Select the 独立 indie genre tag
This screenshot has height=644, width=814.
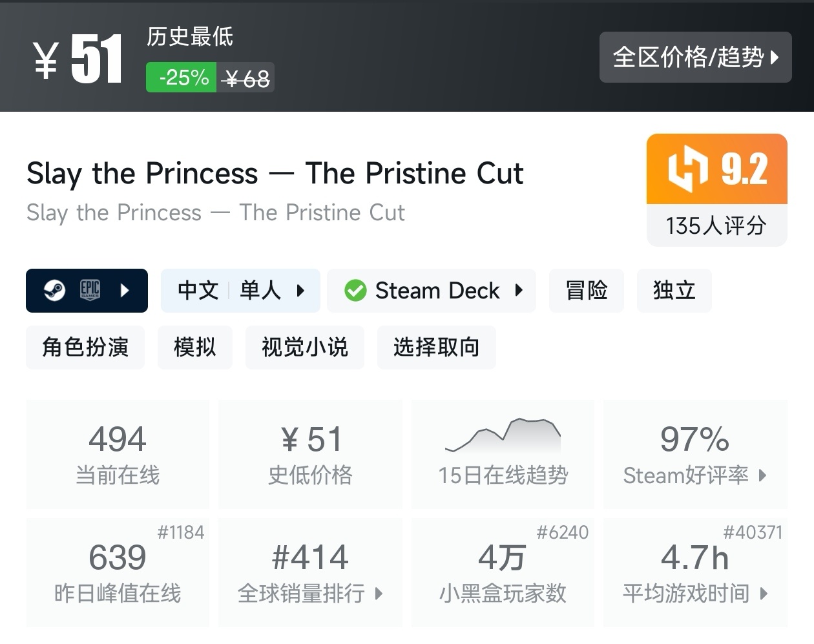[x=674, y=291]
